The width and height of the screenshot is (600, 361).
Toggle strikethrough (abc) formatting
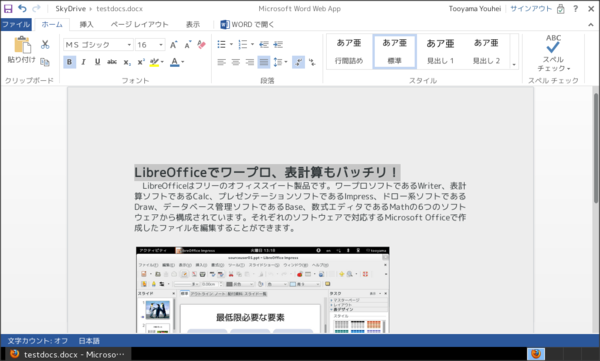pos(112,62)
